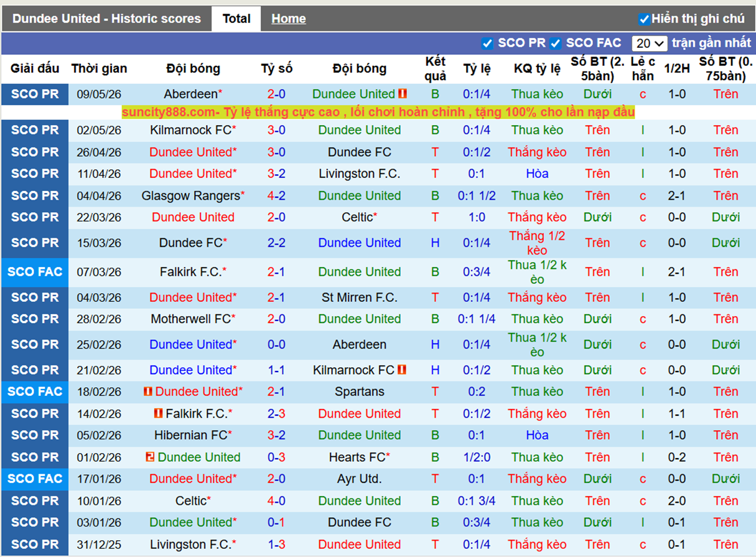Image resolution: width=756 pixels, height=557 pixels.
Task: Click red card icon before Falkirk F.C. 14/02/26
Action: coord(159,413)
